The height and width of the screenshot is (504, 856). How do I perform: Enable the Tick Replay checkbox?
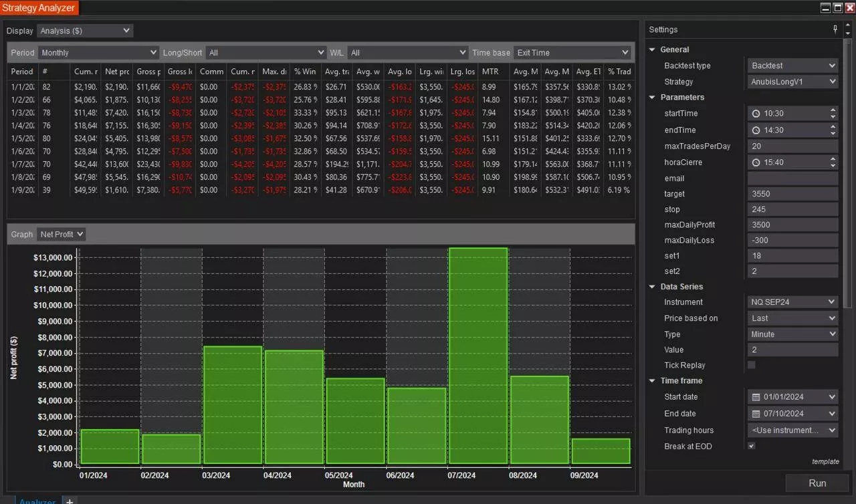[x=752, y=365]
